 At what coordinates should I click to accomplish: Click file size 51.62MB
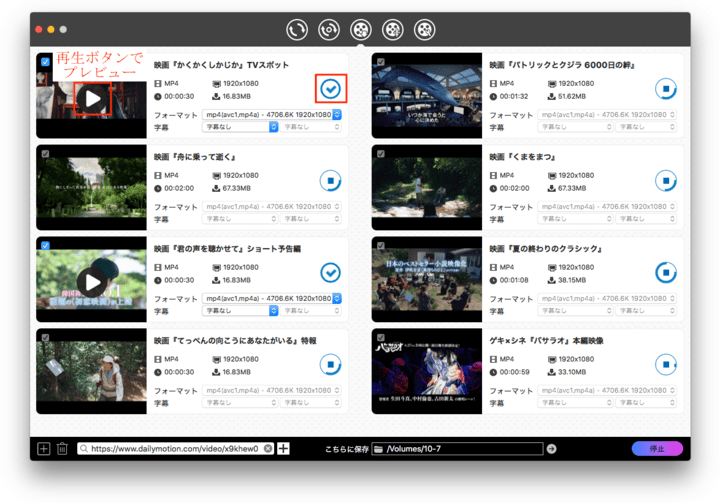click(x=572, y=96)
